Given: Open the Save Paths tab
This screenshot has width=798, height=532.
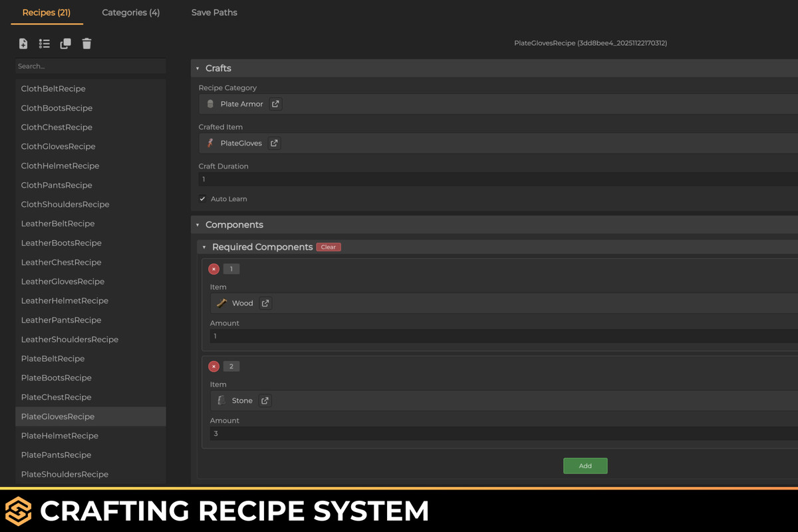Looking at the screenshot, I should [x=213, y=12].
